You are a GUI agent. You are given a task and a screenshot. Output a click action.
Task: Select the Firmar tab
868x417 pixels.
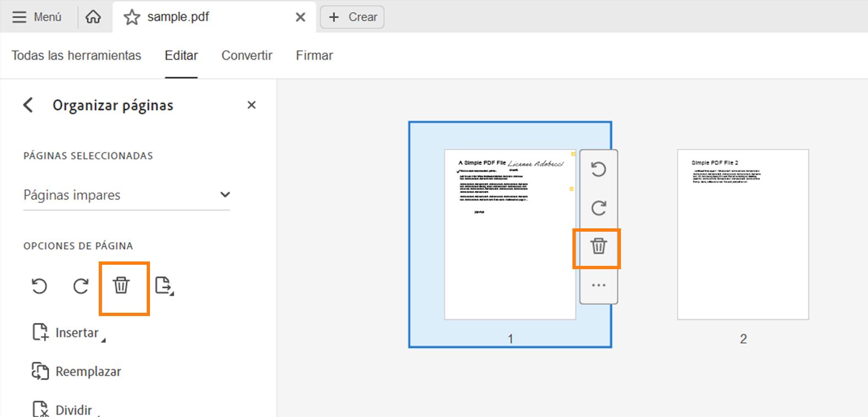pyautogui.click(x=314, y=55)
